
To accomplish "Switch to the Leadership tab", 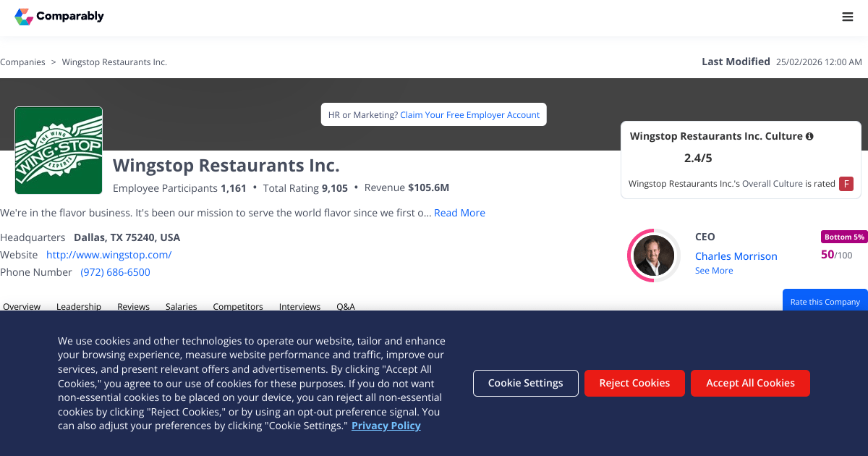I will pos(79,306).
